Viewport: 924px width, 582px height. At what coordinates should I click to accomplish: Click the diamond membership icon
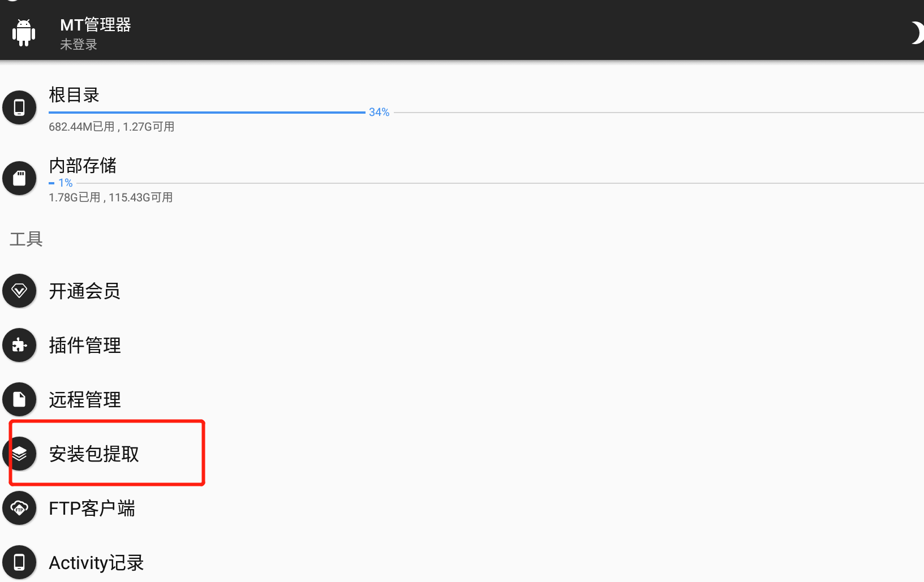19,291
